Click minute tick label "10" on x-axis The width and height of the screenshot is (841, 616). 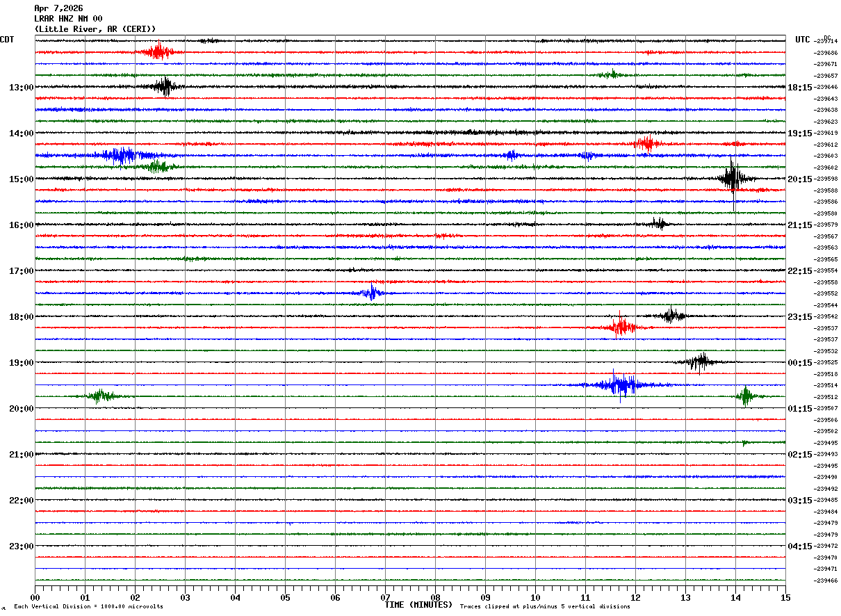(x=535, y=597)
